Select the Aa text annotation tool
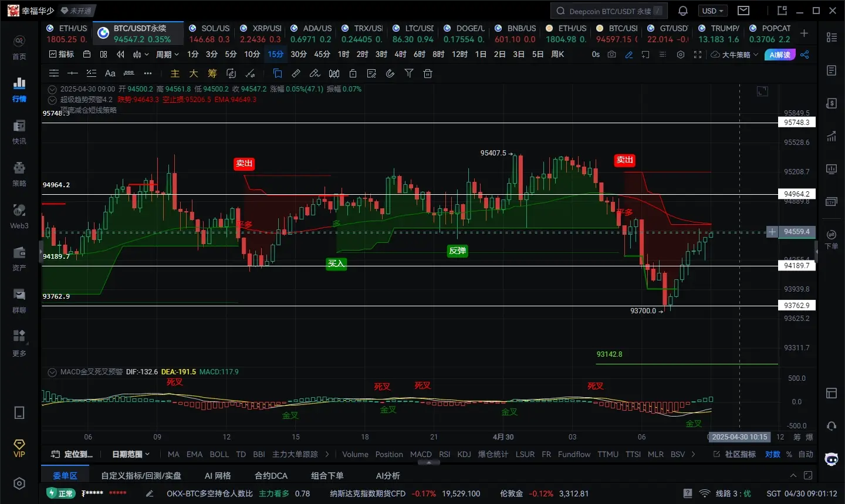The image size is (845, 504). tap(110, 73)
